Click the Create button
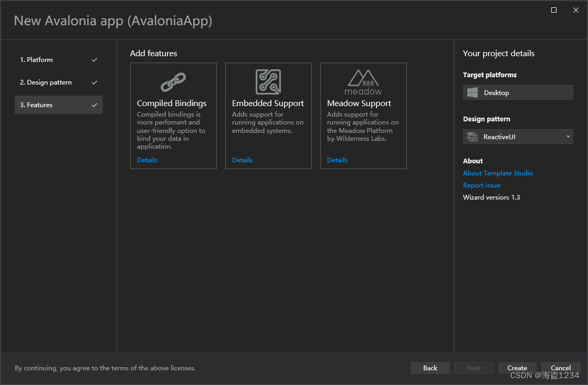The image size is (588, 385). [517, 368]
